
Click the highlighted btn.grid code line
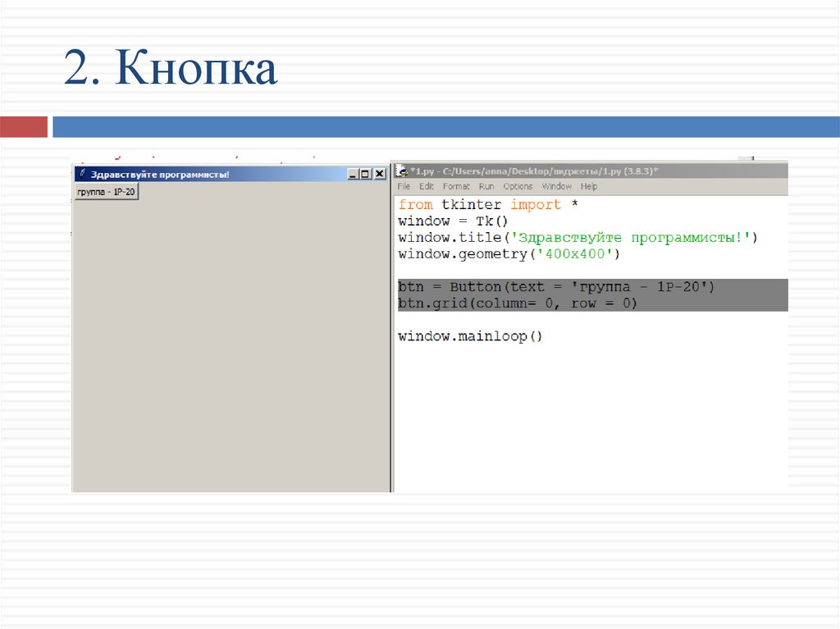(517, 303)
